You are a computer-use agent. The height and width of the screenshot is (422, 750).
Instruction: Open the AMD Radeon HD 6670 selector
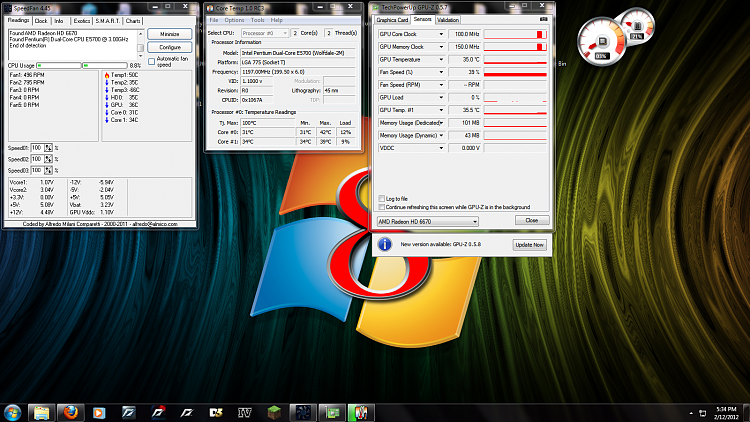tap(428, 222)
